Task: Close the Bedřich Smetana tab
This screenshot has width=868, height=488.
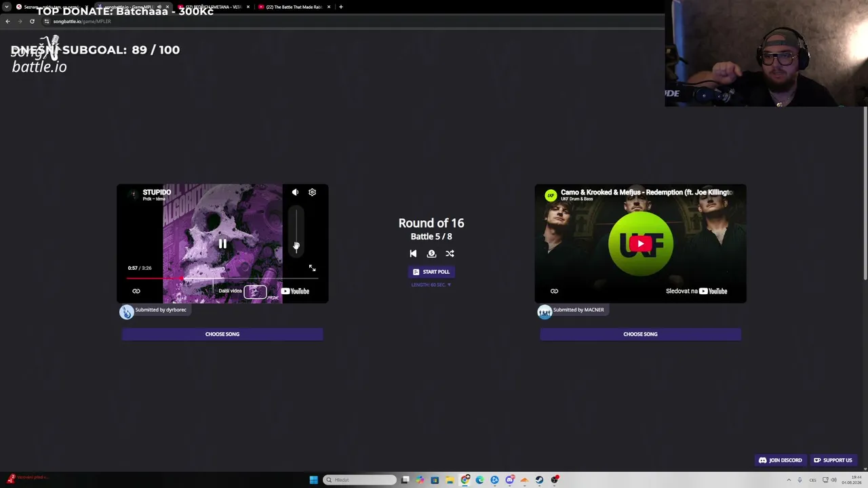Action: (x=248, y=7)
